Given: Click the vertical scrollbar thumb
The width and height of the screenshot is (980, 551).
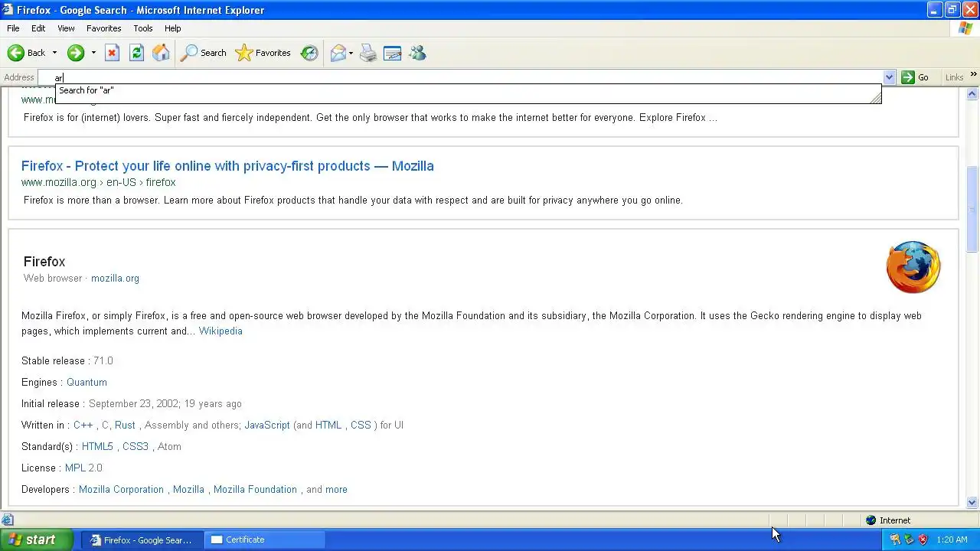Looking at the screenshot, I should tap(972, 209).
